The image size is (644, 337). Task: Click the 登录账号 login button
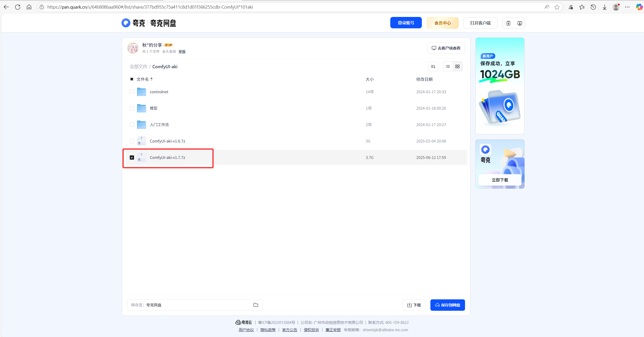pos(406,23)
